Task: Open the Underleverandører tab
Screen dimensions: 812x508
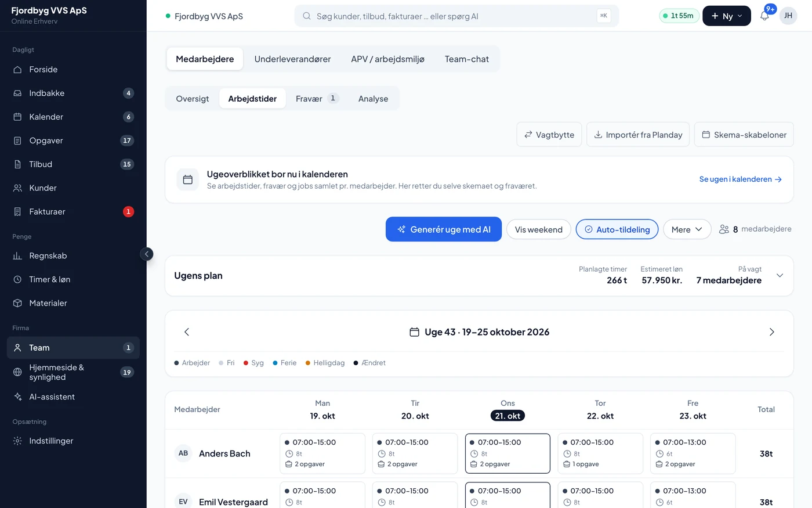Action: 292,59
